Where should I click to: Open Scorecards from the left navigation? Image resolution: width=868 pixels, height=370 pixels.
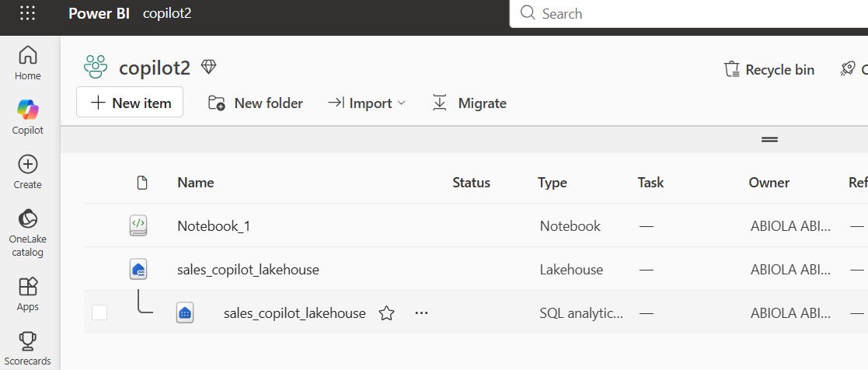coord(28,349)
